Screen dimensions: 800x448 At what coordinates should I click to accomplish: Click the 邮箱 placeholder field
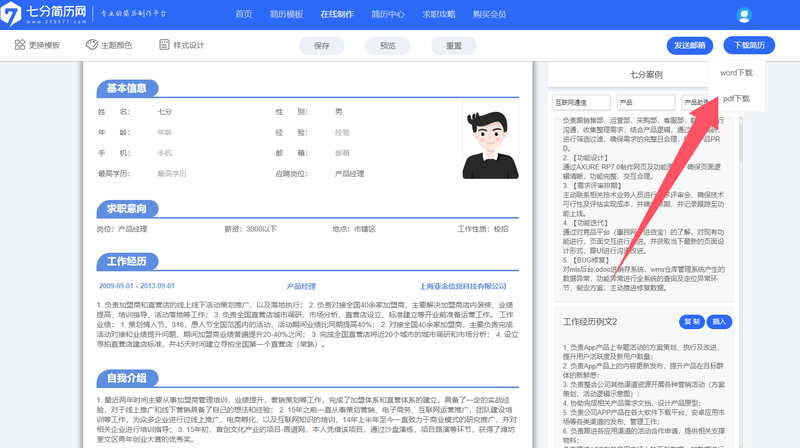tap(342, 153)
